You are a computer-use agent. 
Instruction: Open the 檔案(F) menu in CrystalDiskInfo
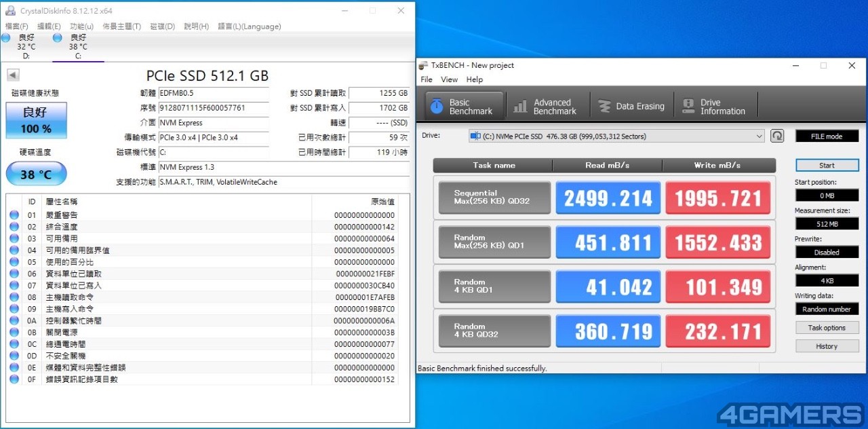tap(17, 26)
